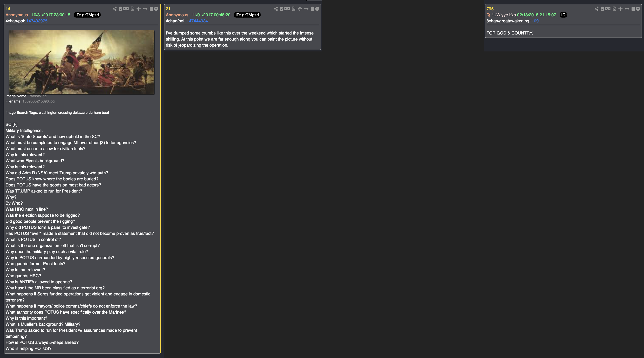Click 'How is POTUS always 5-steps ahead?' line
The width and height of the screenshot is (644, 358).
pyautogui.click(x=42, y=342)
